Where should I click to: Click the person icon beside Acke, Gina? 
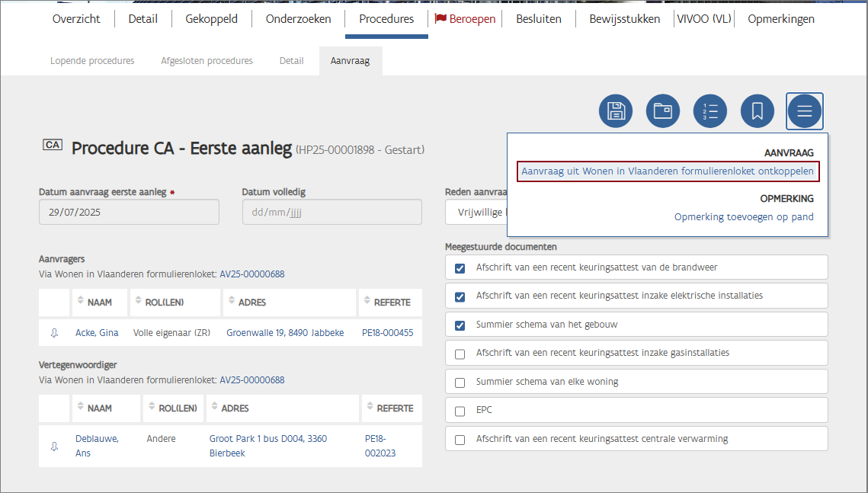[54, 333]
